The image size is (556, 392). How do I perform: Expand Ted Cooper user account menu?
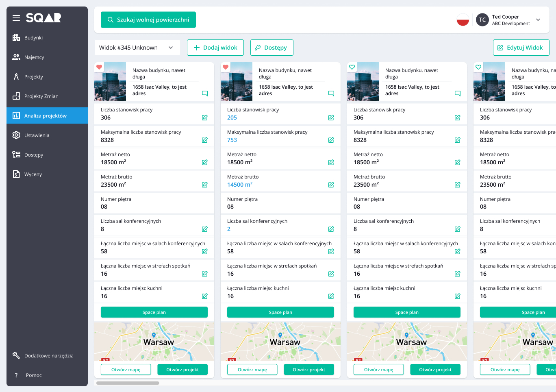[x=538, y=20]
